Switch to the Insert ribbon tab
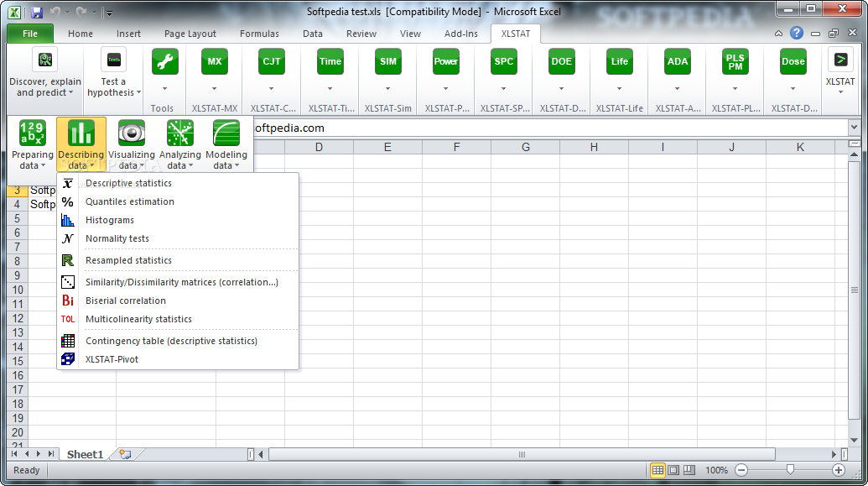Image resolution: width=868 pixels, height=486 pixels. point(128,34)
